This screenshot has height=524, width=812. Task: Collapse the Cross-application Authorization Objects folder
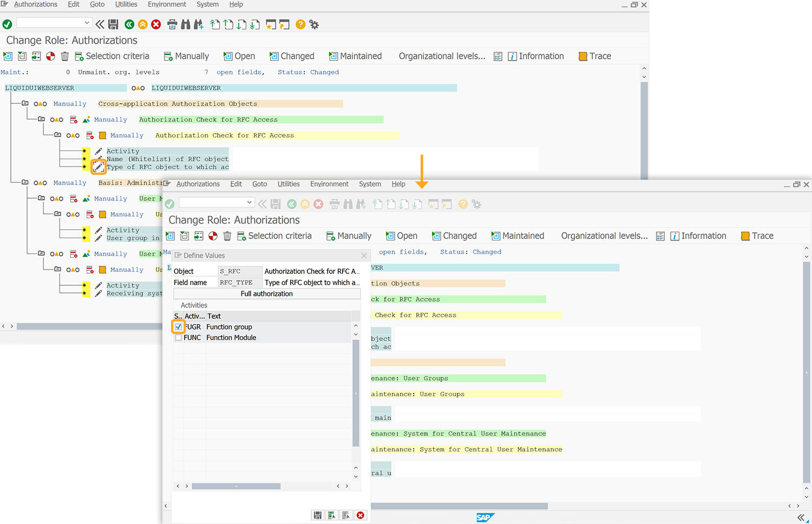[25, 103]
